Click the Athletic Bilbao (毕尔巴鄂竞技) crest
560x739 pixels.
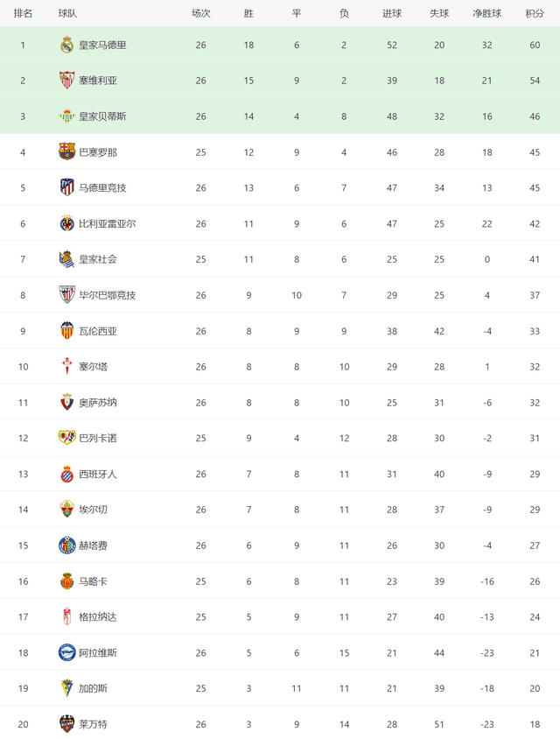click(x=66, y=295)
